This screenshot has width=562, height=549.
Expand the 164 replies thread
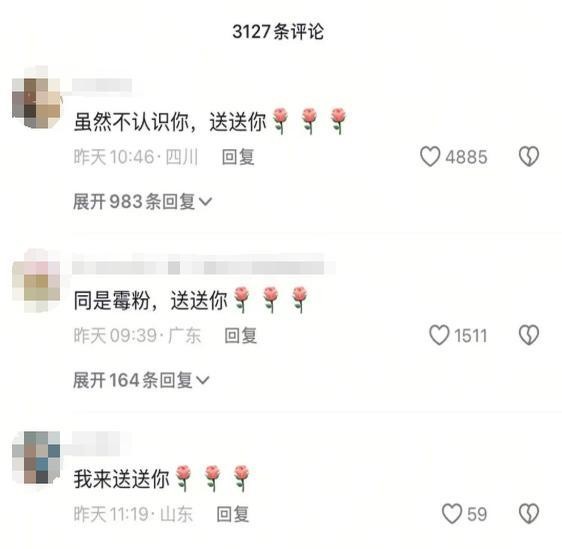pos(141,380)
